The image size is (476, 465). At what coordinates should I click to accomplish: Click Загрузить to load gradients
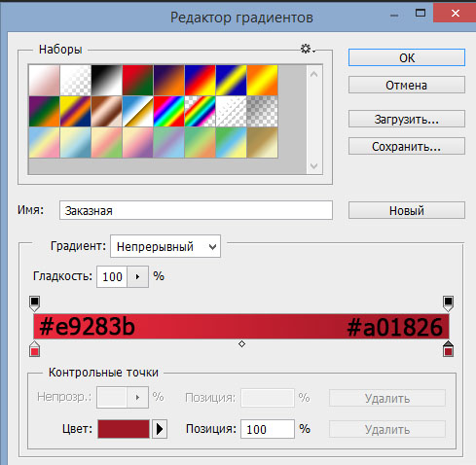click(x=407, y=119)
